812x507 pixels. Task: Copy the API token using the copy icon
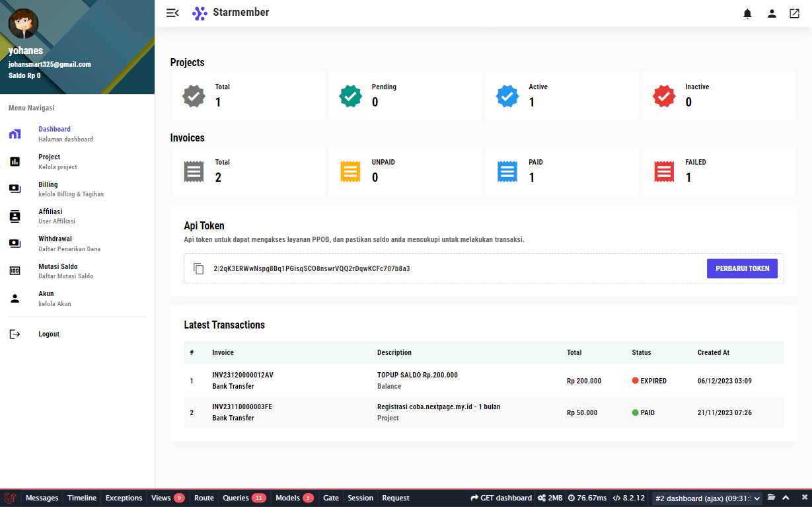pos(198,268)
